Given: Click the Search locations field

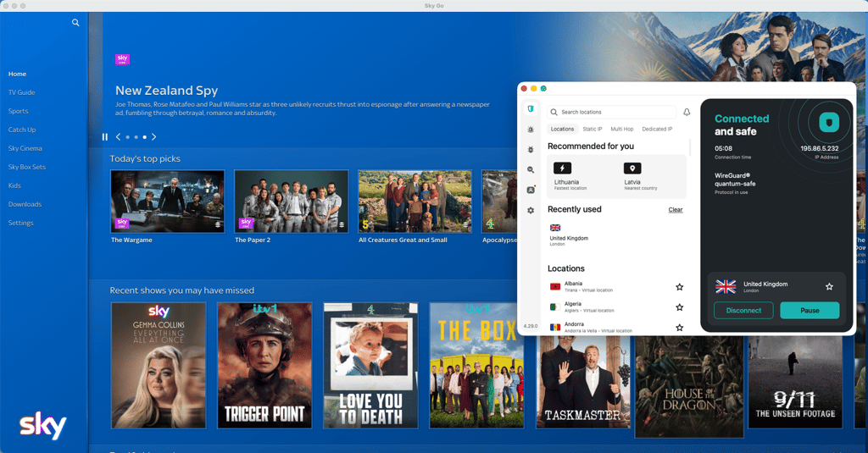Looking at the screenshot, I should (612, 113).
